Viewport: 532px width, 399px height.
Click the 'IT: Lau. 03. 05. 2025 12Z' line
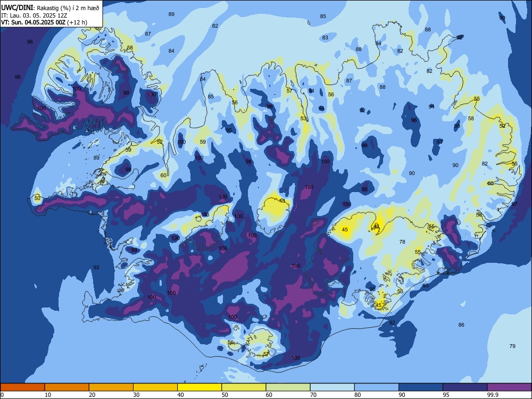tap(34, 15)
